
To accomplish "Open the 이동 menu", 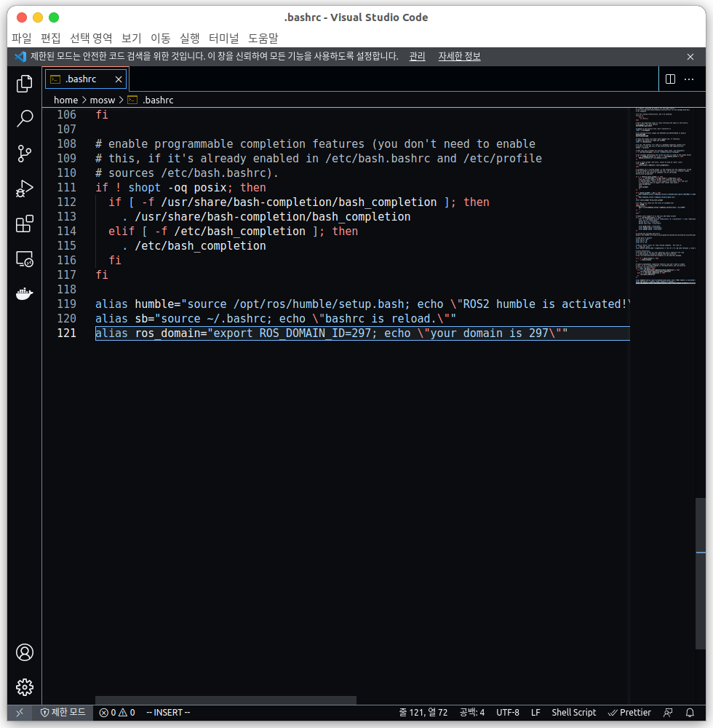I will point(161,38).
